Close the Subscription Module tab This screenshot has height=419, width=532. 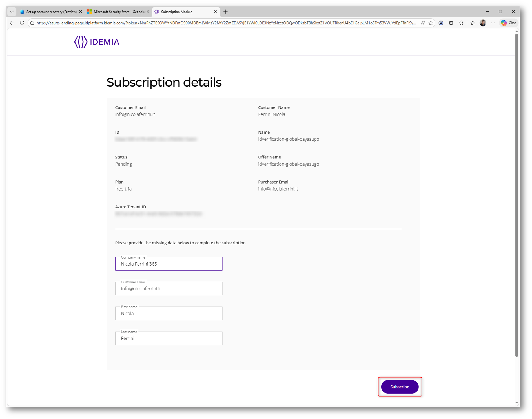[x=215, y=12]
